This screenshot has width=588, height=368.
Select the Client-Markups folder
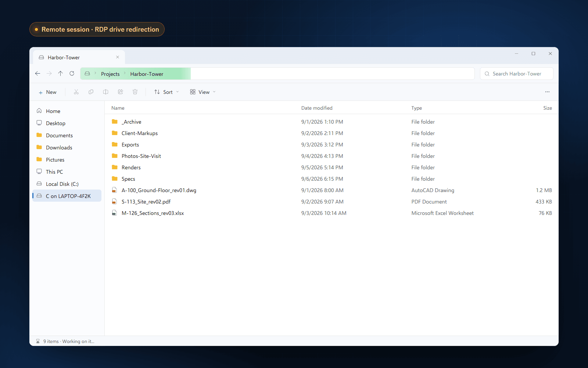point(331,133)
